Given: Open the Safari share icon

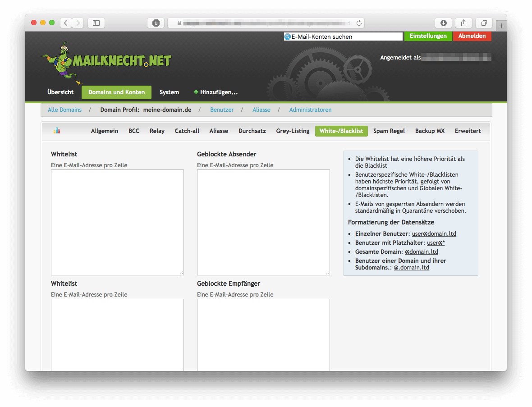Looking at the screenshot, I should coord(464,23).
